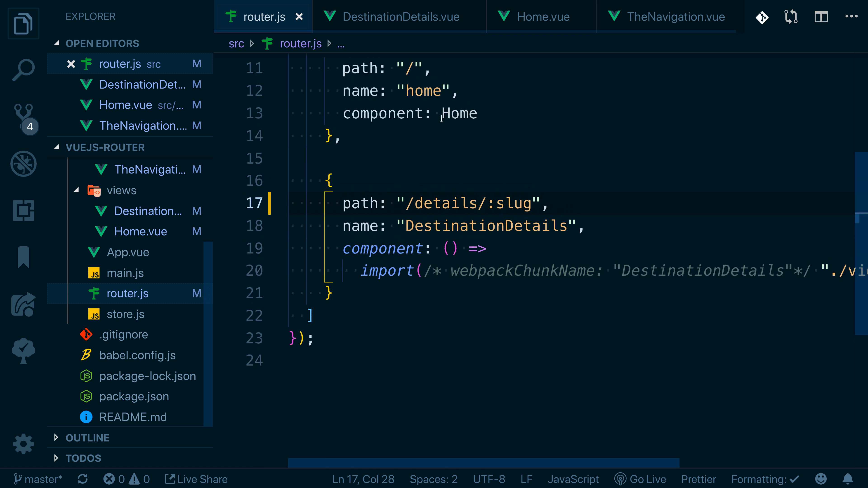
Task: Switch to DestinationDetails.vue tab
Action: coord(400,16)
